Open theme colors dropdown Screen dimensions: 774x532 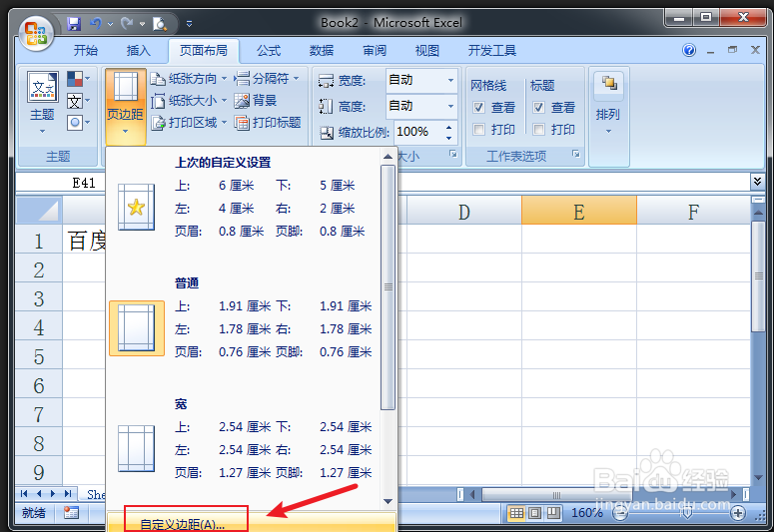pyautogui.click(x=79, y=79)
